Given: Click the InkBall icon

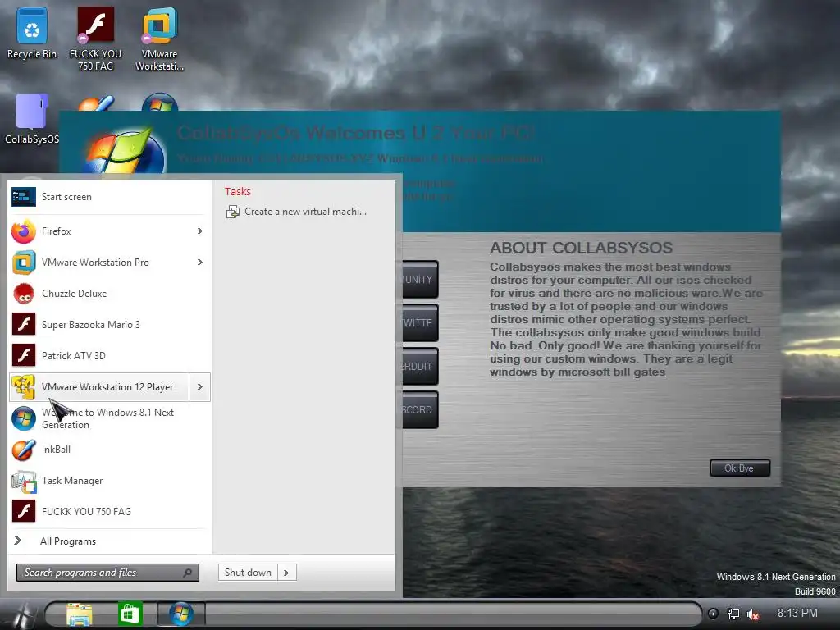Looking at the screenshot, I should click(24, 450).
